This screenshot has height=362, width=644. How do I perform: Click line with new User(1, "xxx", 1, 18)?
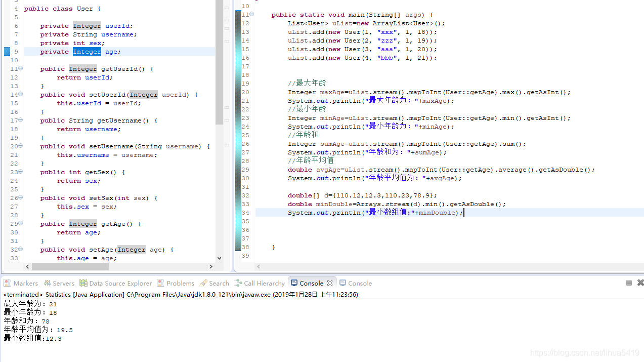coord(362,32)
